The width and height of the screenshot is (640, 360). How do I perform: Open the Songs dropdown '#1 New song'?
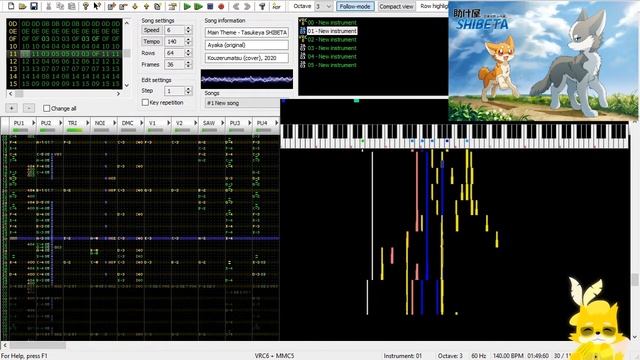242,103
